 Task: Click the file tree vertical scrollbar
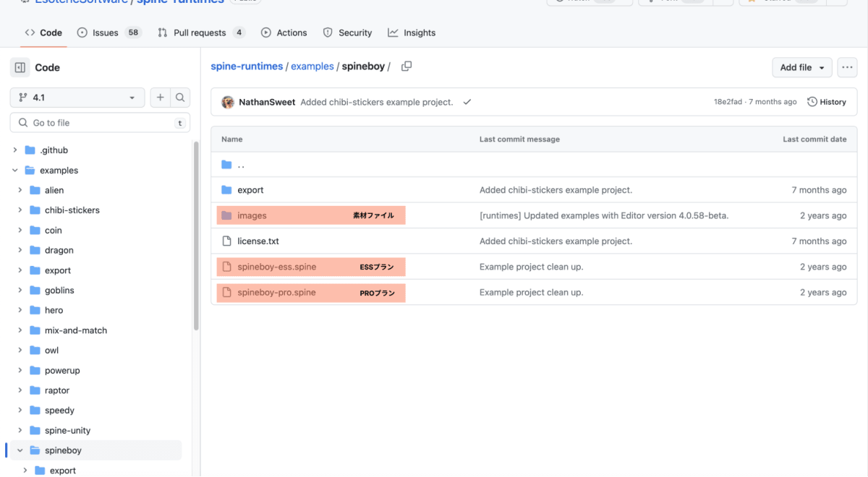pyautogui.click(x=195, y=236)
